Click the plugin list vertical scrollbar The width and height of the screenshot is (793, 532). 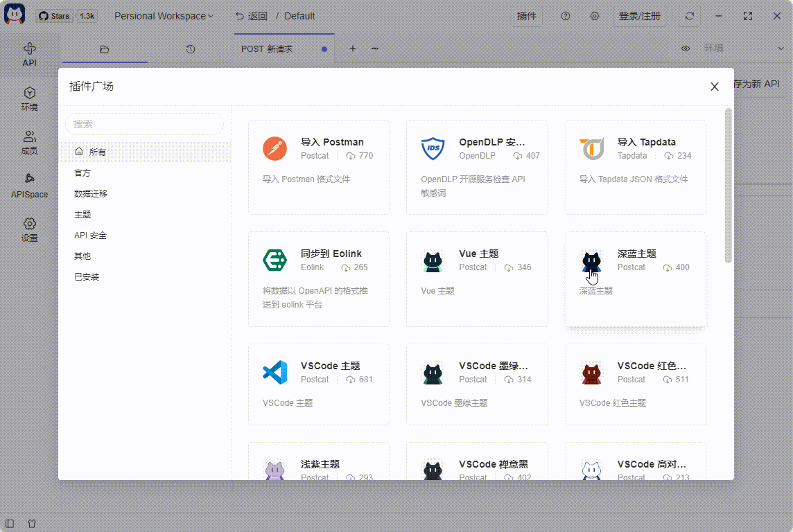pos(728,186)
